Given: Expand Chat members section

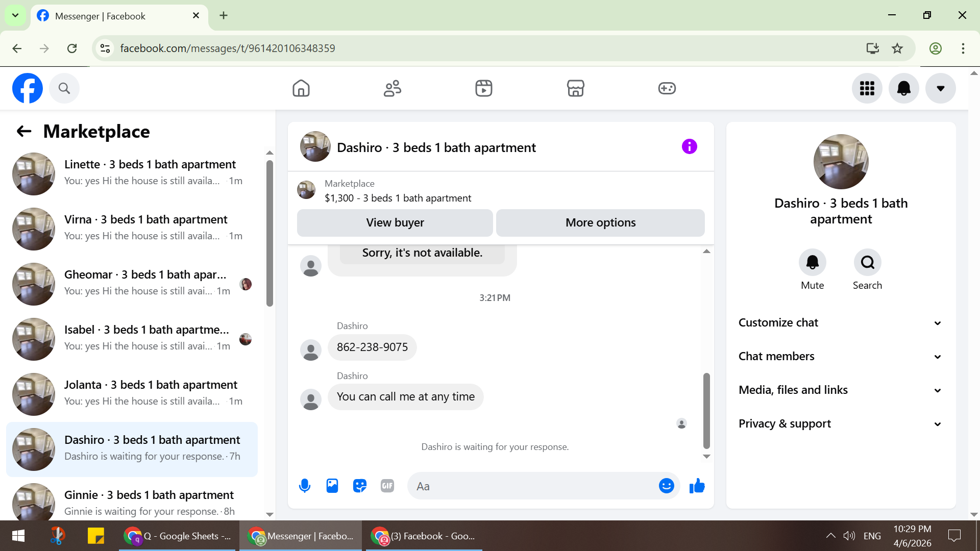Looking at the screenshot, I should point(841,357).
